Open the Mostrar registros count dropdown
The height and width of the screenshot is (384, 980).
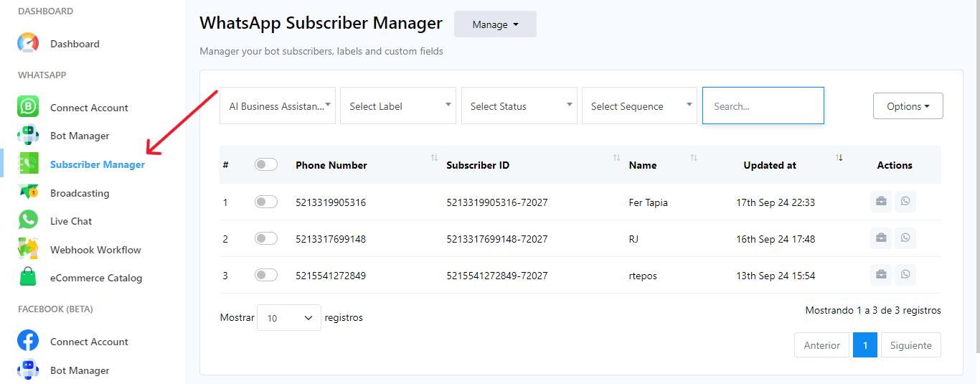pyautogui.click(x=288, y=318)
